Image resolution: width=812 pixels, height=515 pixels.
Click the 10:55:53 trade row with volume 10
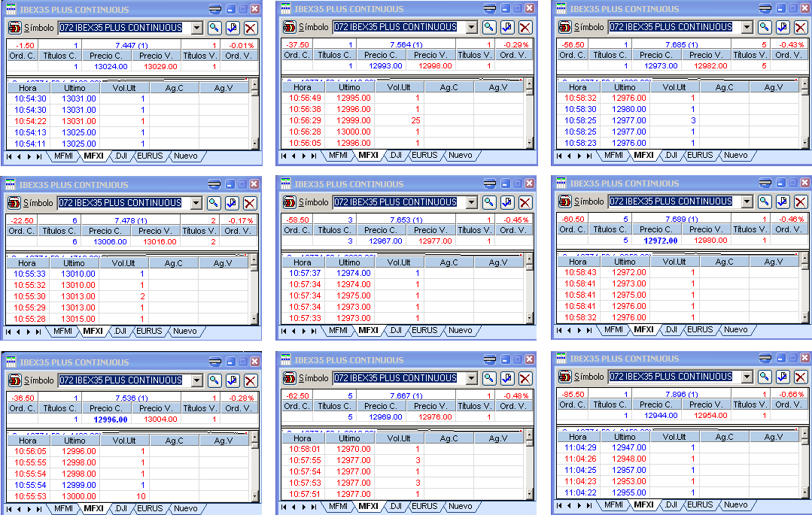coord(129,496)
